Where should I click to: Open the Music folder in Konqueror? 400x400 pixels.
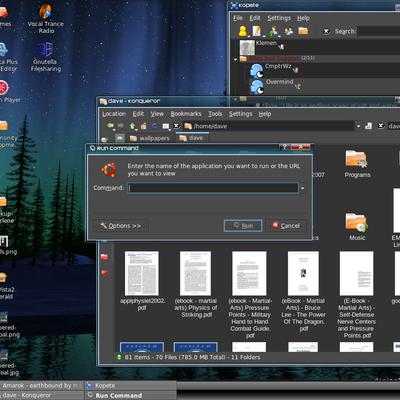coord(357,227)
